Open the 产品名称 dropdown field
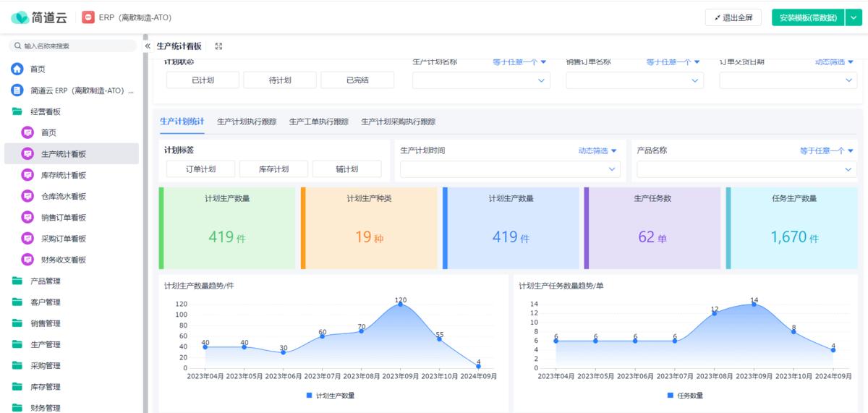Image resolution: width=868 pixels, height=413 pixels. 746,169
